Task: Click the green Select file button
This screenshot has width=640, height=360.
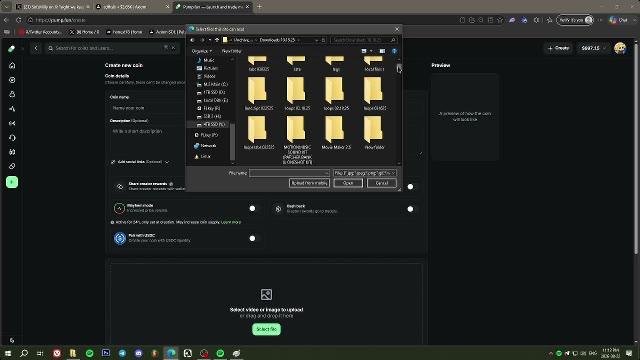Action: click(x=266, y=329)
